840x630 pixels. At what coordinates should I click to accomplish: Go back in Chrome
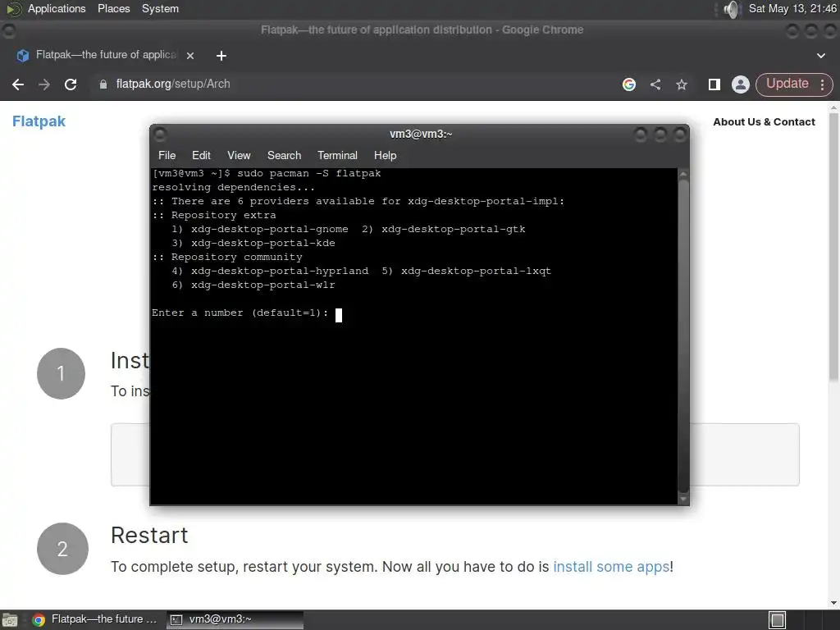pyautogui.click(x=18, y=84)
